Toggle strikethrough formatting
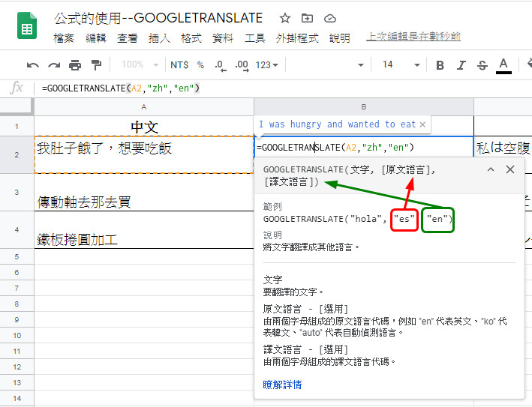Screen dimensions: 532x407 482,64
